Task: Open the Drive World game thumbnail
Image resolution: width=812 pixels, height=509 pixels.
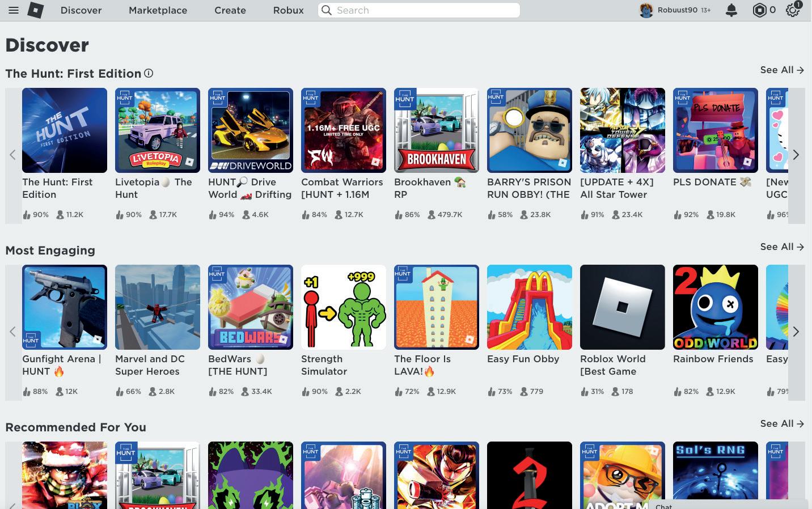Action: (251, 130)
